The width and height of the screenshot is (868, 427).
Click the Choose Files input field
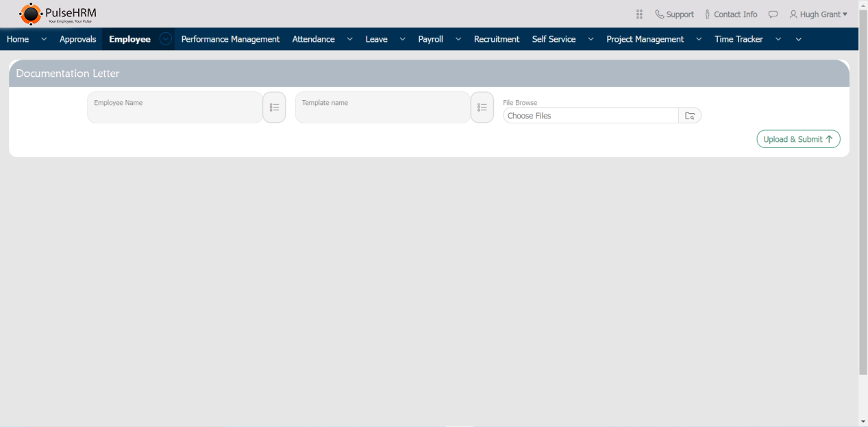coord(591,116)
